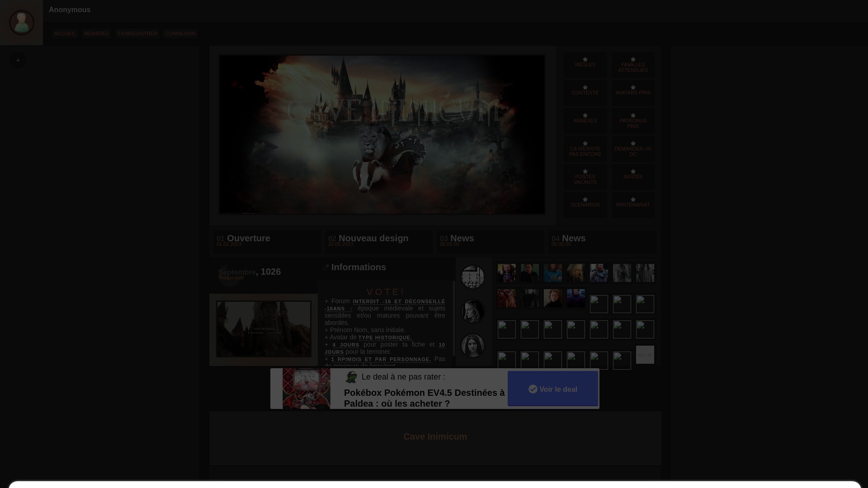Open third avatar in second avatar row
The width and height of the screenshot is (868, 488).
553,298
